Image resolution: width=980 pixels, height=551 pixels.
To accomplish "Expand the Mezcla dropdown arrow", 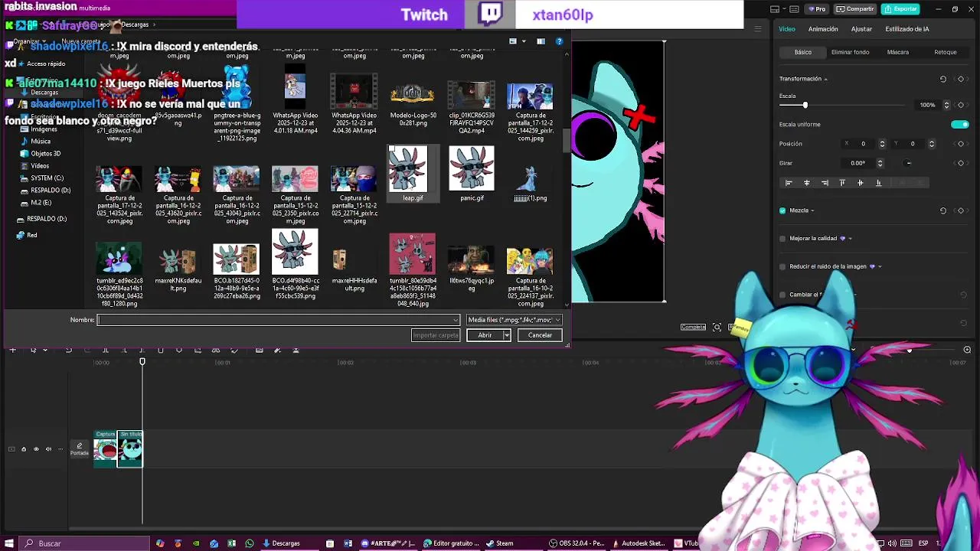I will [x=812, y=210].
